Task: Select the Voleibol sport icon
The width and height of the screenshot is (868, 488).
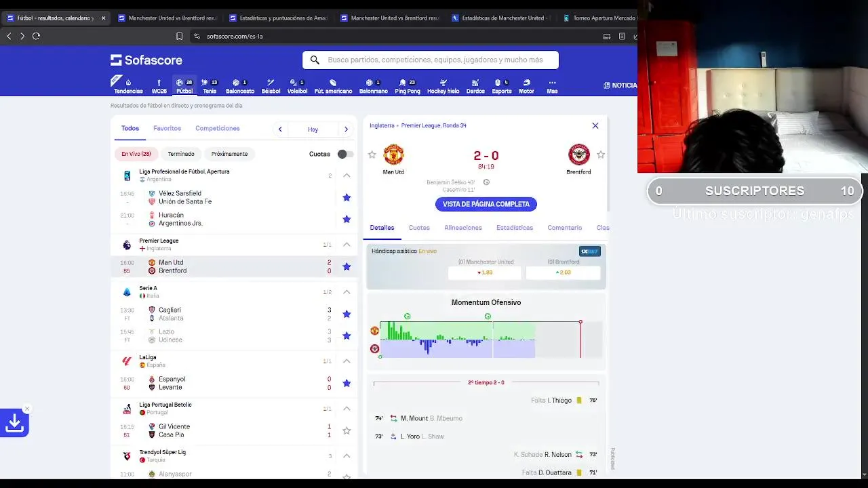Action: [297, 86]
